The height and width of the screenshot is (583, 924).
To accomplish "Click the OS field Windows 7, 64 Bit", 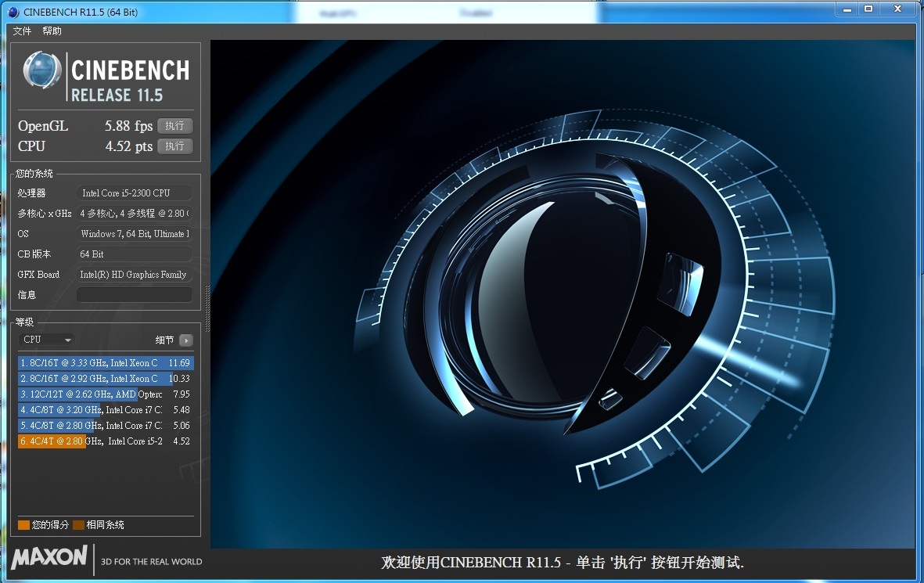I will pos(135,233).
